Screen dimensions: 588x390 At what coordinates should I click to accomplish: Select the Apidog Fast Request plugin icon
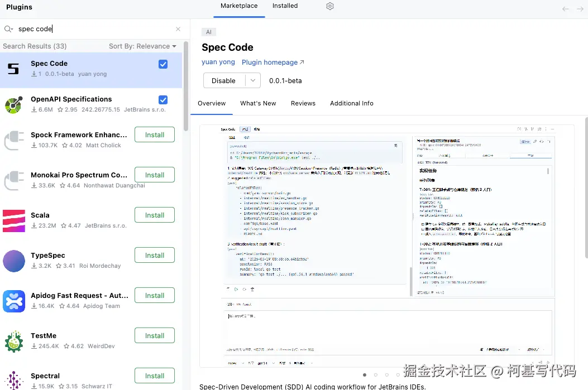[x=14, y=301]
